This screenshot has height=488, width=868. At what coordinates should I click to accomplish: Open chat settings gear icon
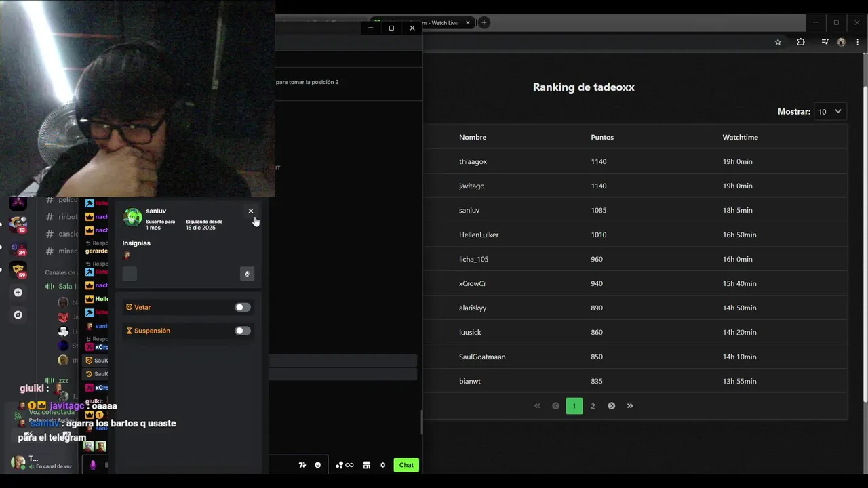pos(382,465)
